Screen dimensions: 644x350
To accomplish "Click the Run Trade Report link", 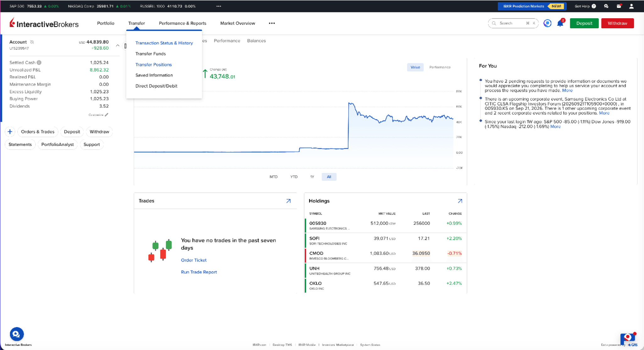I will click(199, 272).
